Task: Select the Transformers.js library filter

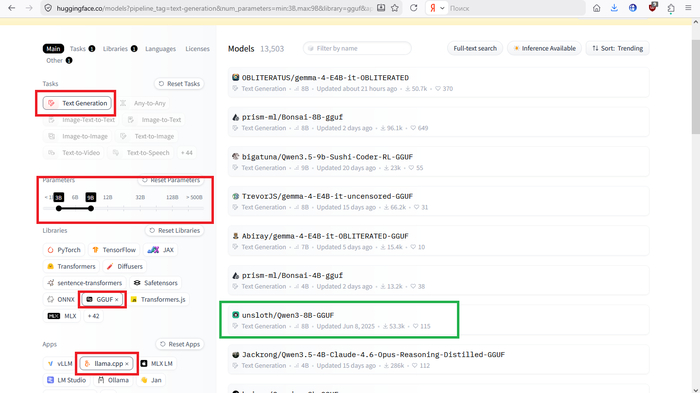Action: (x=158, y=299)
